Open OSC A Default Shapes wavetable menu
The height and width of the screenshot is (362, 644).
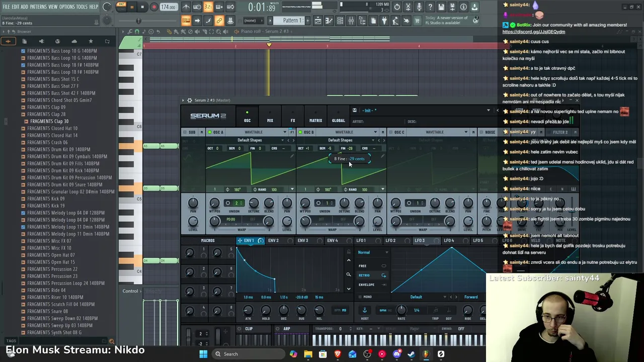[x=250, y=140]
